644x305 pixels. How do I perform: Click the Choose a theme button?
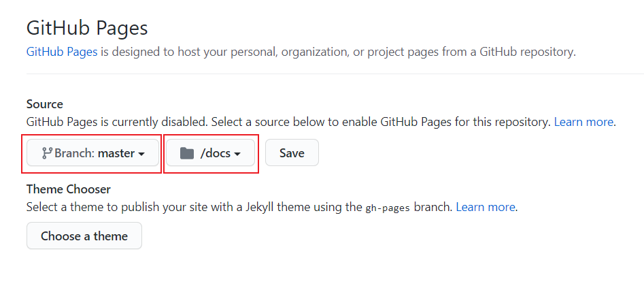click(84, 236)
